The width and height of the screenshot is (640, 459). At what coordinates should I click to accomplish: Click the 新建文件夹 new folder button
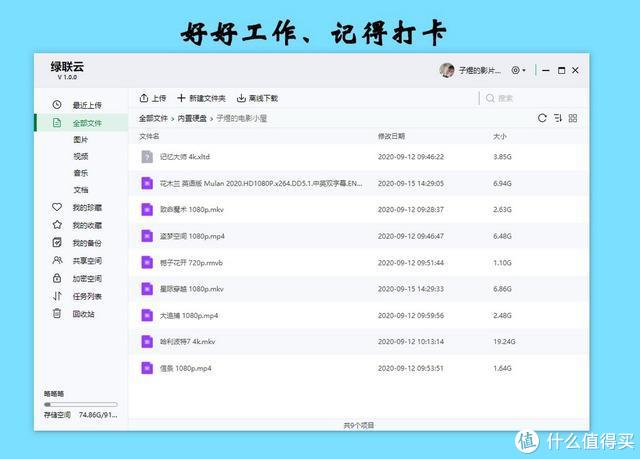click(202, 98)
